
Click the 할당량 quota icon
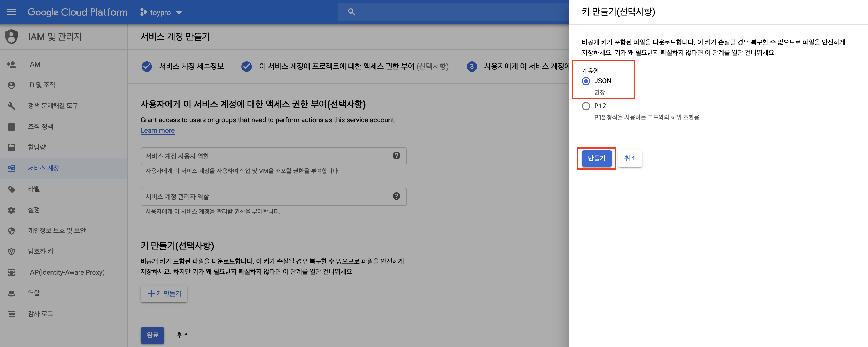(x=11, y=147)
